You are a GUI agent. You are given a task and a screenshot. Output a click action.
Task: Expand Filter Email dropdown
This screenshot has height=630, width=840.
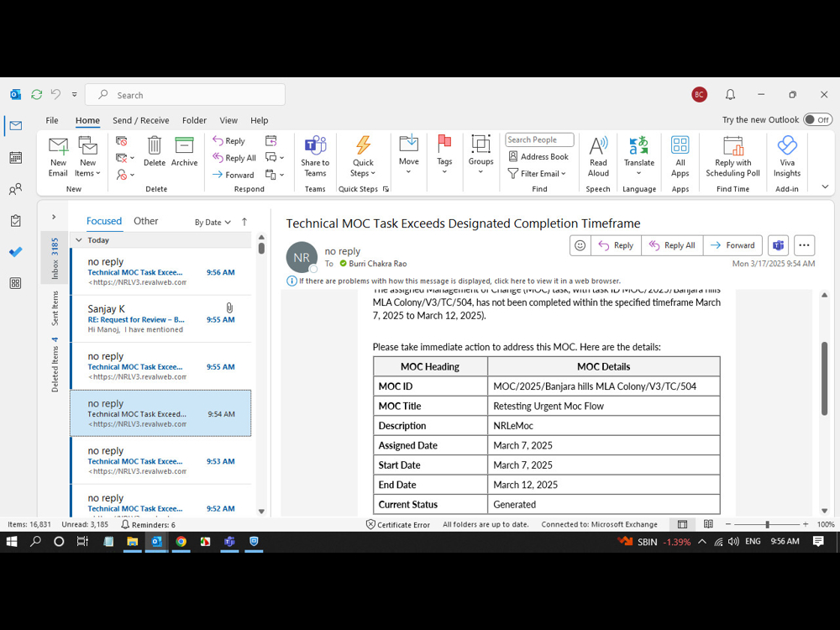538,174
